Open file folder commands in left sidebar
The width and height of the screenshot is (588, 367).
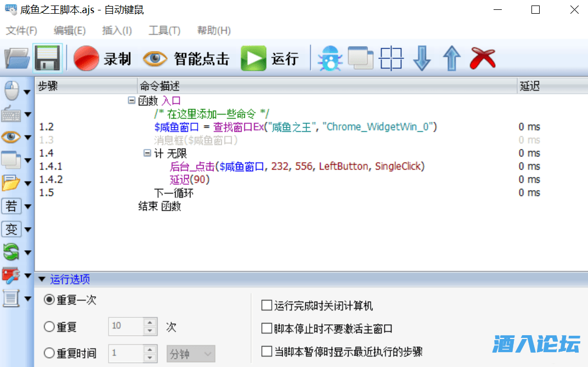[x=11, y=183]
